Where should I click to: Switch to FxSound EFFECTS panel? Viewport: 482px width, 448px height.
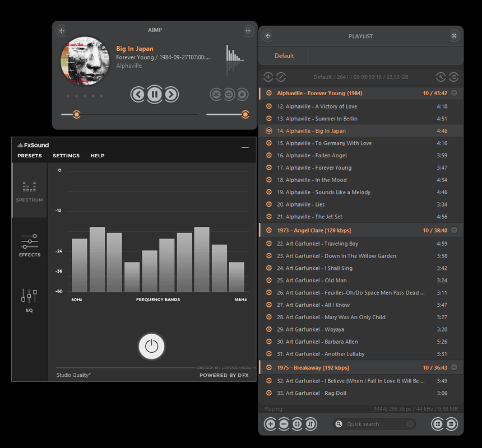pos(30,246)
